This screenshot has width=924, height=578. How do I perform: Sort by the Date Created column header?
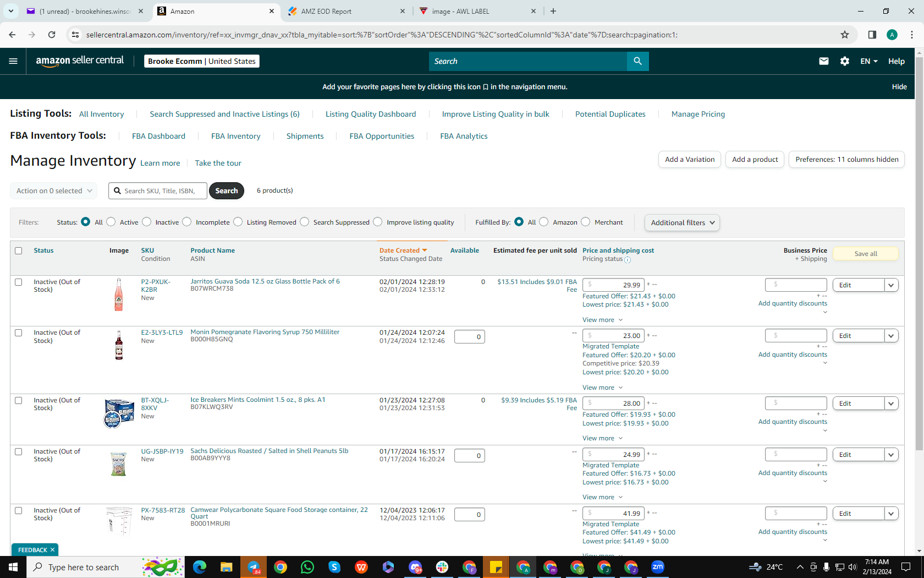coord(403,250)
